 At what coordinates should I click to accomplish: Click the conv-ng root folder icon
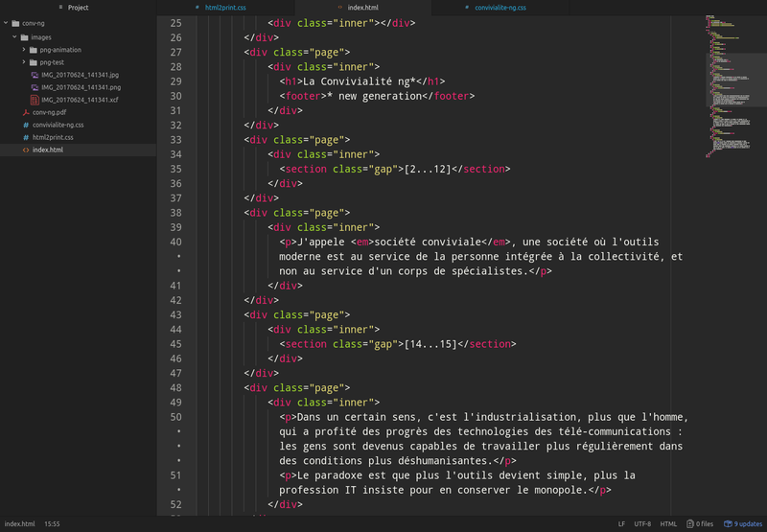pyautogui.click(x=15, y=23)
